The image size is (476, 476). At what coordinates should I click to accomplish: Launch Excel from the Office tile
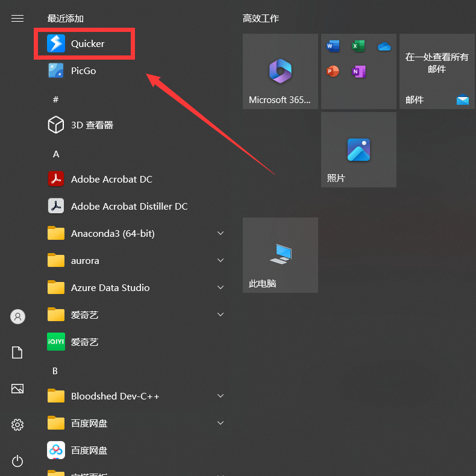359,46
